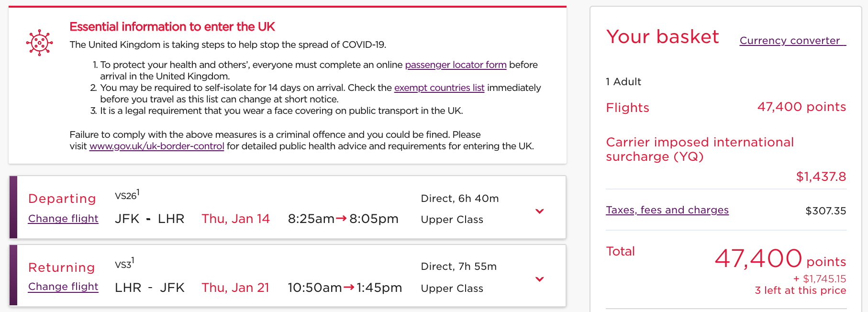This screenshot has height=312, width=868.
Task: Click the Essential information to enter the UK heading
Action: click(x=172, y=27)
